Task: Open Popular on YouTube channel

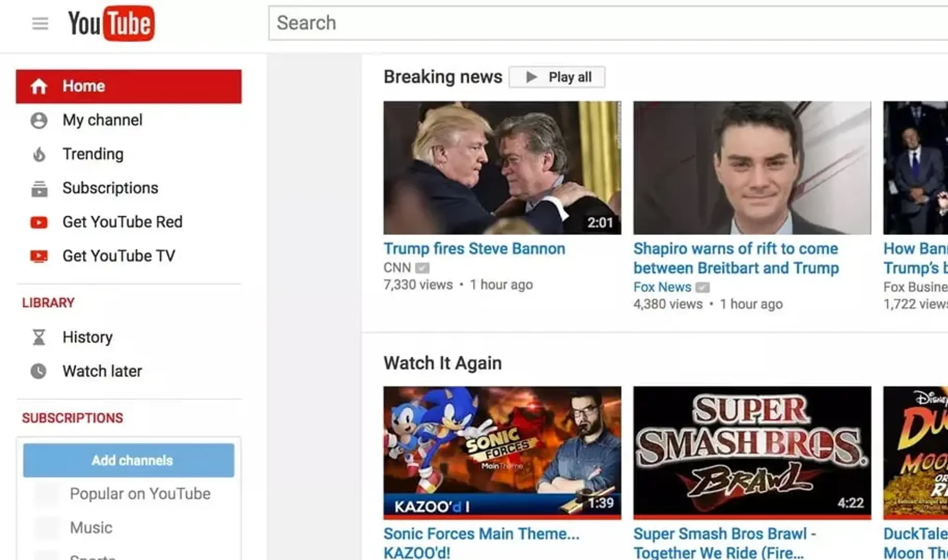Action: [140, 494]
